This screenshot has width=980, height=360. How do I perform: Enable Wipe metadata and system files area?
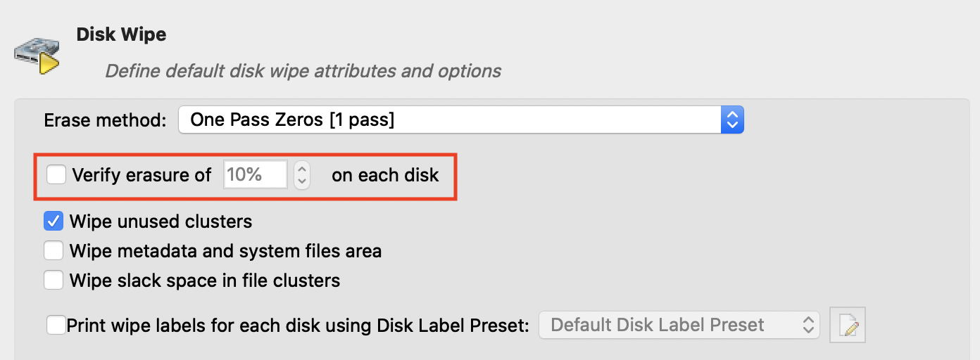54,251
